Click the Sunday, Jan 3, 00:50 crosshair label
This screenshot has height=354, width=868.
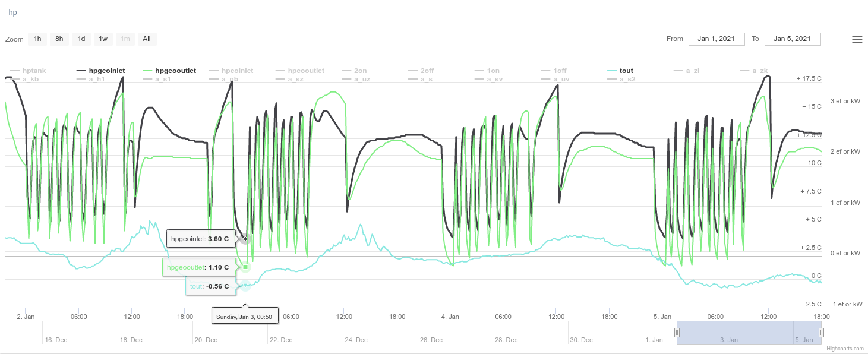pos(244,317)
